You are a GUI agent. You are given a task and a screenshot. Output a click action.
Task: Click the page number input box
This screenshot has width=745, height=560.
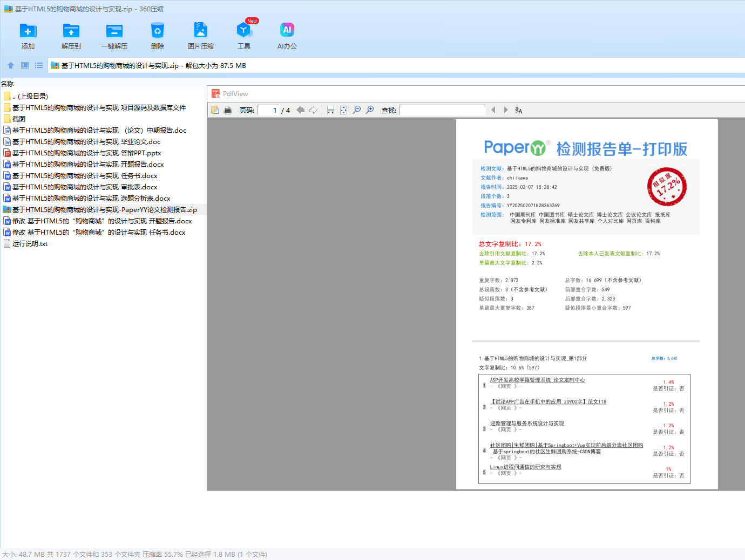tap(268, 110)
